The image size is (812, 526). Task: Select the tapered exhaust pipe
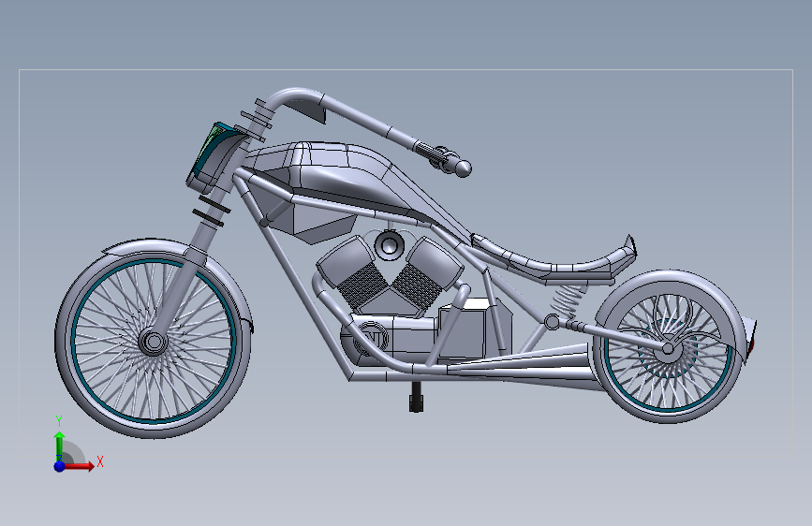[521, 369]
